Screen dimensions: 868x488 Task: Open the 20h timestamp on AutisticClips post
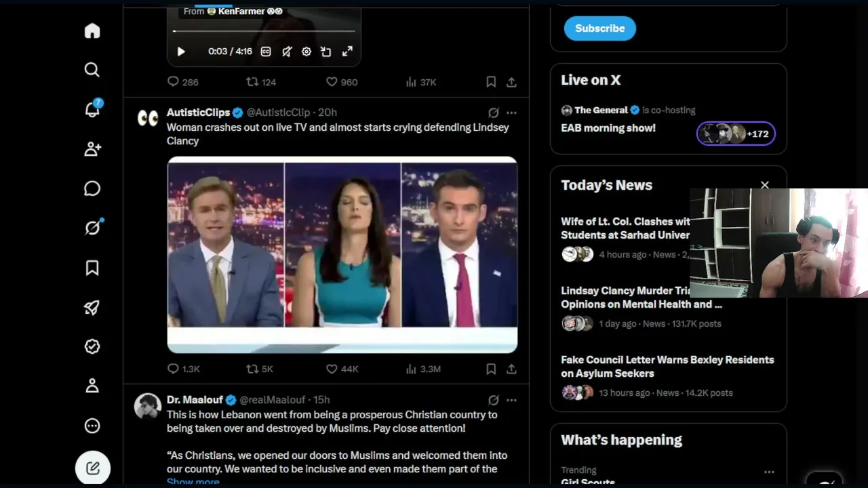tap(328, 113)
